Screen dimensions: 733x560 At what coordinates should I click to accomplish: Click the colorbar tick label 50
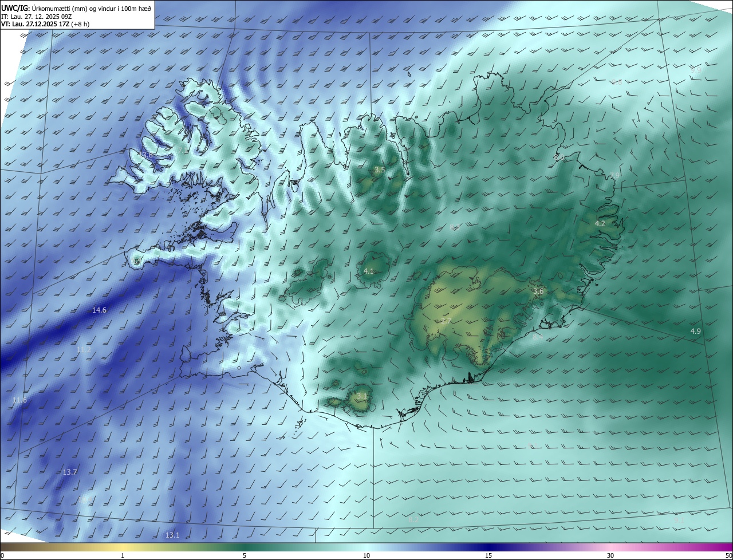(729, 555)
